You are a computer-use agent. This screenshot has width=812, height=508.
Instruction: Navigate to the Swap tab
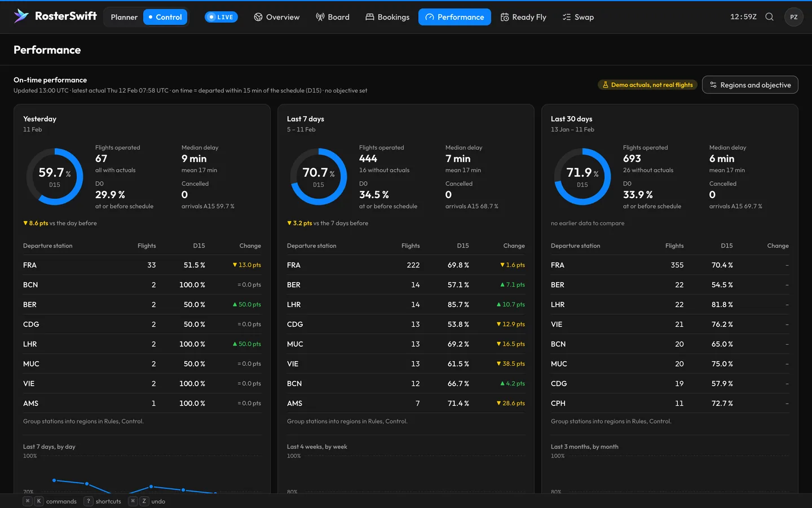pyautogui.click(x=578, y=17)
